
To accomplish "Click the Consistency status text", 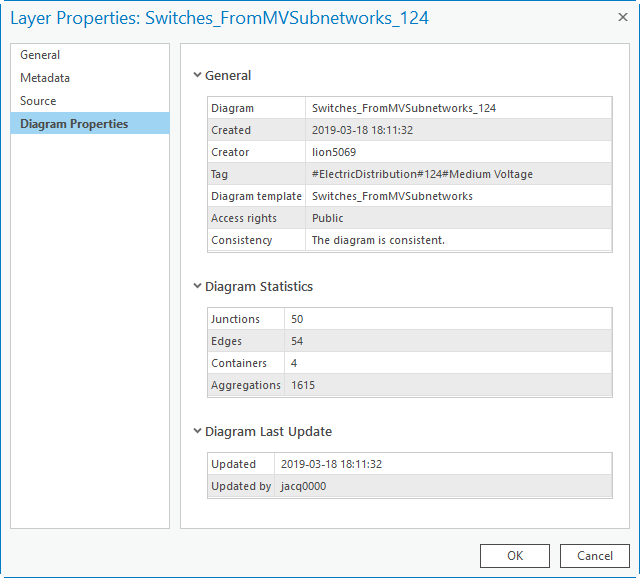I will [x=378, y=240].
